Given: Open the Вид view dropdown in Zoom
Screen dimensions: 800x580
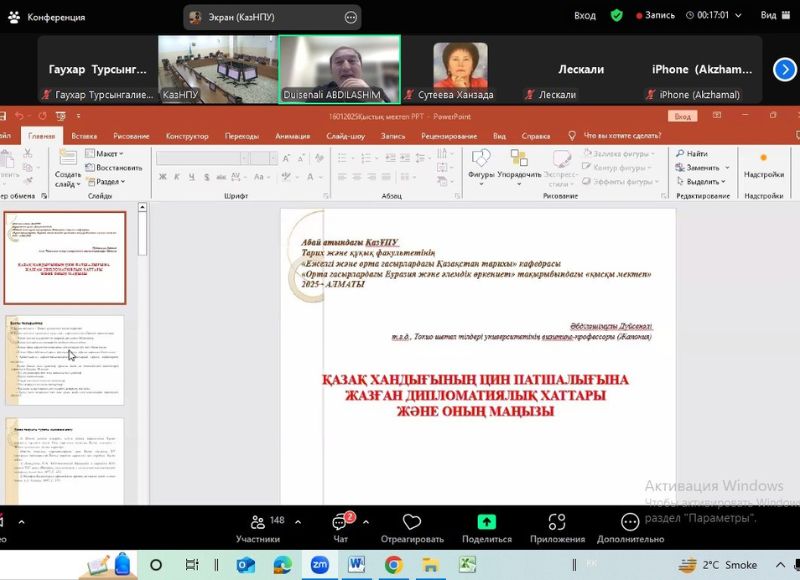Looking at the screenshot, I should pyautogui.click(x=770, y=16).
